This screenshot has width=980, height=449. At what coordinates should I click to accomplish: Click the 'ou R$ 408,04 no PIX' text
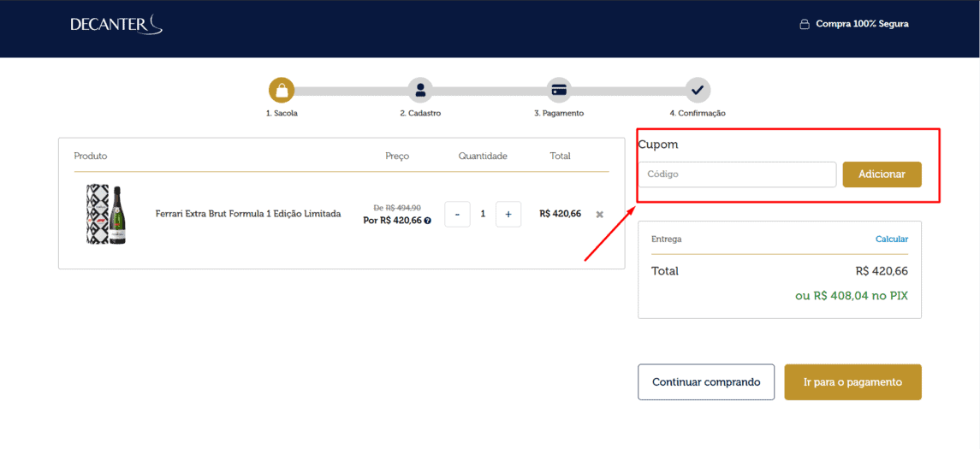(x=852, y=295)
